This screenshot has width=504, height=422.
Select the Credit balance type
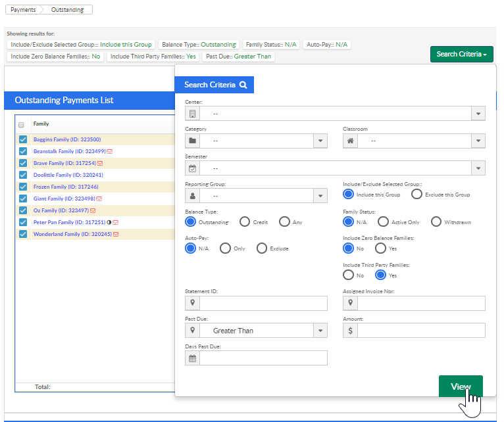[245, 222]
